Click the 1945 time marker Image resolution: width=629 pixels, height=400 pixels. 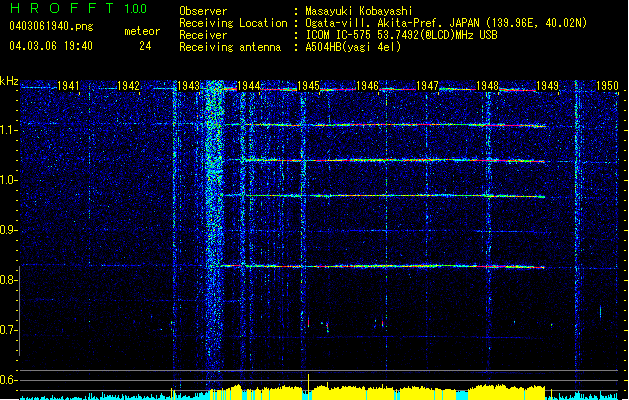[x=308, y=85]
